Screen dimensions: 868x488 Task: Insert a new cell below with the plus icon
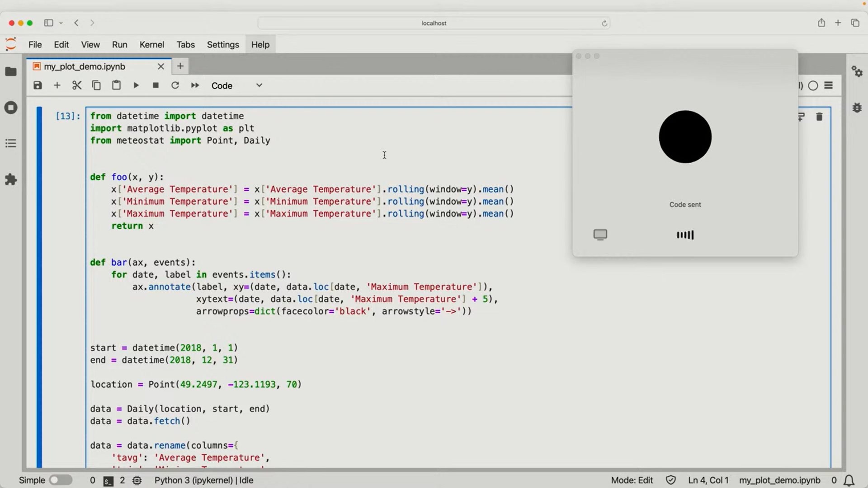click(57, 85)
